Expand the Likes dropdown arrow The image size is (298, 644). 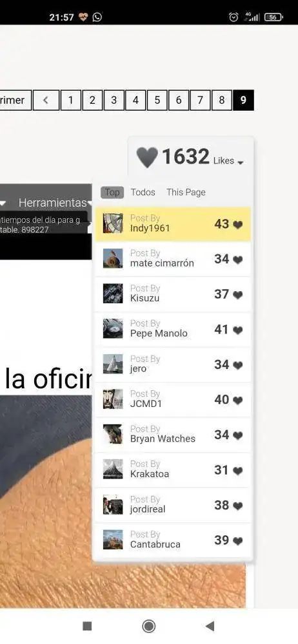tap(241, 163)
